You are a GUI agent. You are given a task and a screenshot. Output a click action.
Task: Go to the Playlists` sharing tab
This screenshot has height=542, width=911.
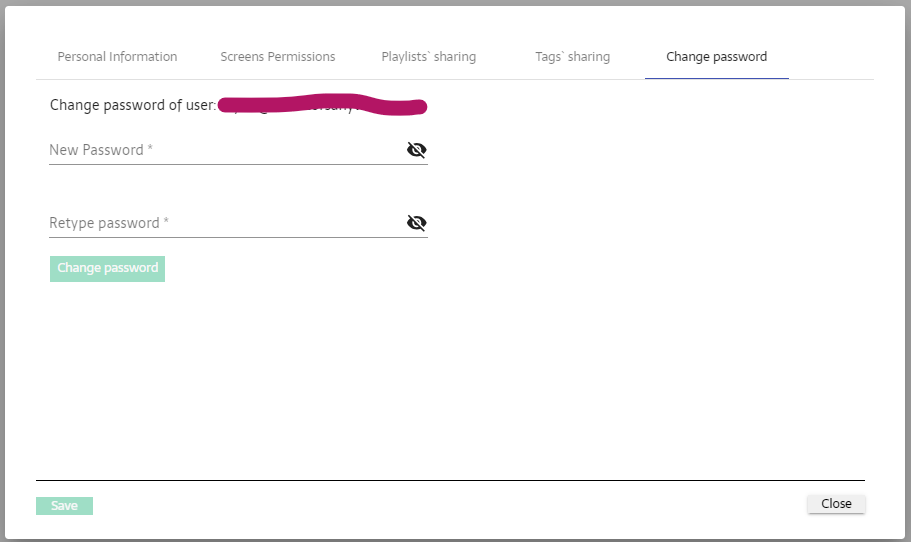[428, 57]
